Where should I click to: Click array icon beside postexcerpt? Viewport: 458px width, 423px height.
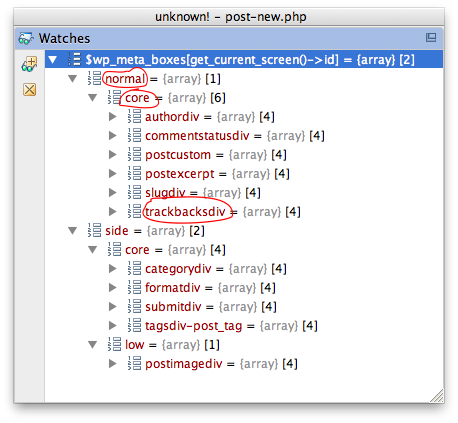(134, 173)
